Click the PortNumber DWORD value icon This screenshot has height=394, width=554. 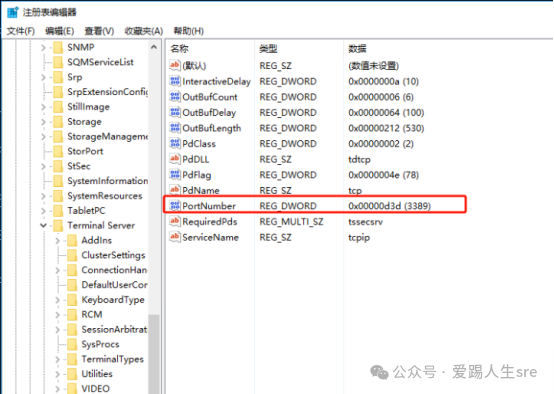click(x=175, y=206)
